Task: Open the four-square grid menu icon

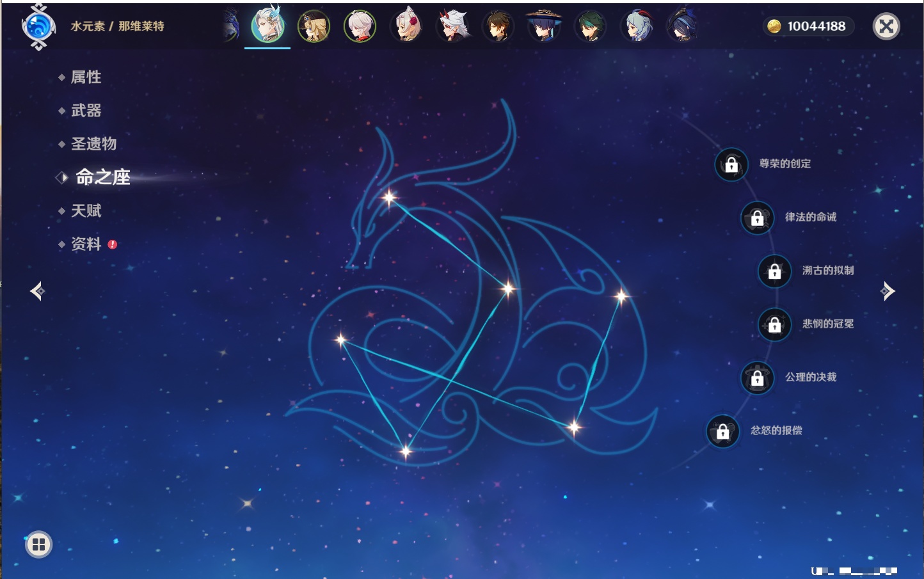Action: point(38,544)
